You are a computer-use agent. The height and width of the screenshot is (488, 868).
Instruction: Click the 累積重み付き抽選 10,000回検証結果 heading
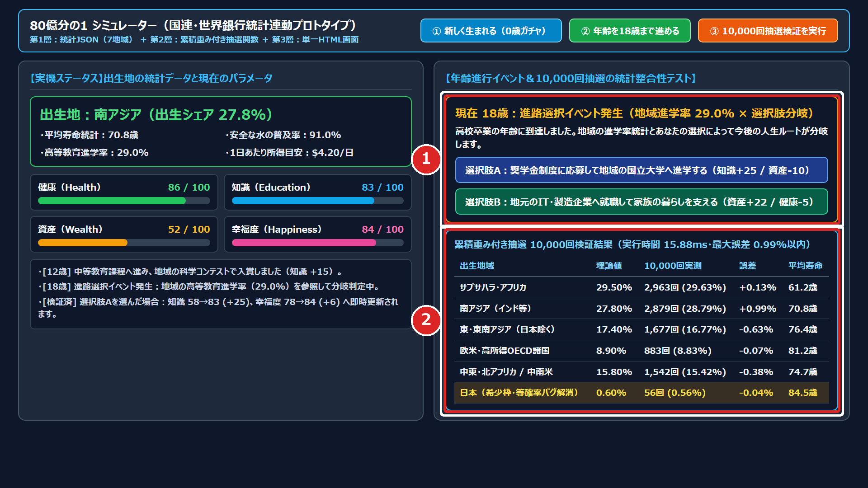click(x=632, y=244)
